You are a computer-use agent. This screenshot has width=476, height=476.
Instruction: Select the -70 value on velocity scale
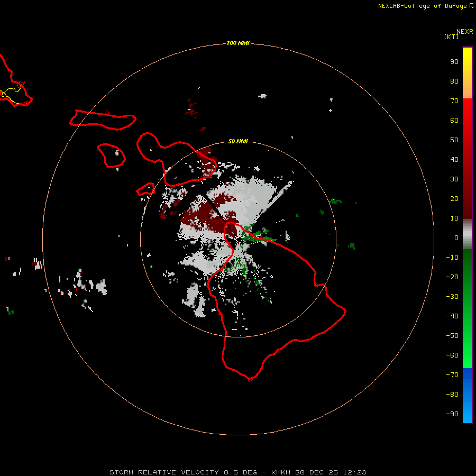coord(452,375)
